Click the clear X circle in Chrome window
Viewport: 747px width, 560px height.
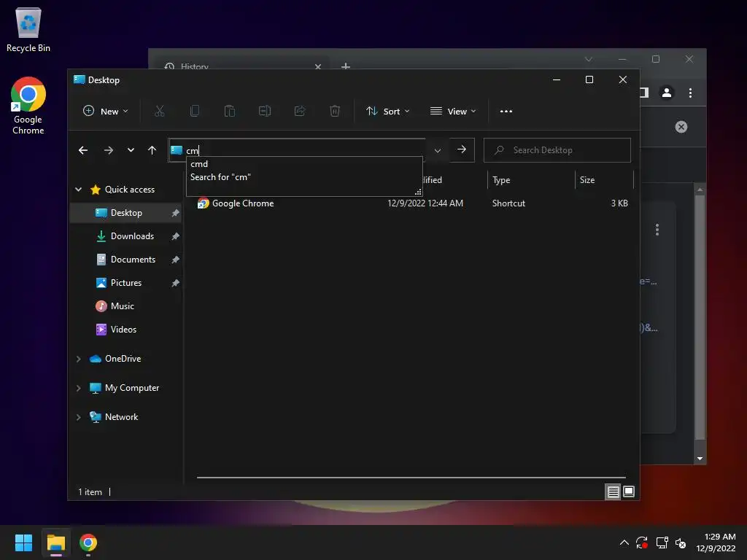pos(681,127)
